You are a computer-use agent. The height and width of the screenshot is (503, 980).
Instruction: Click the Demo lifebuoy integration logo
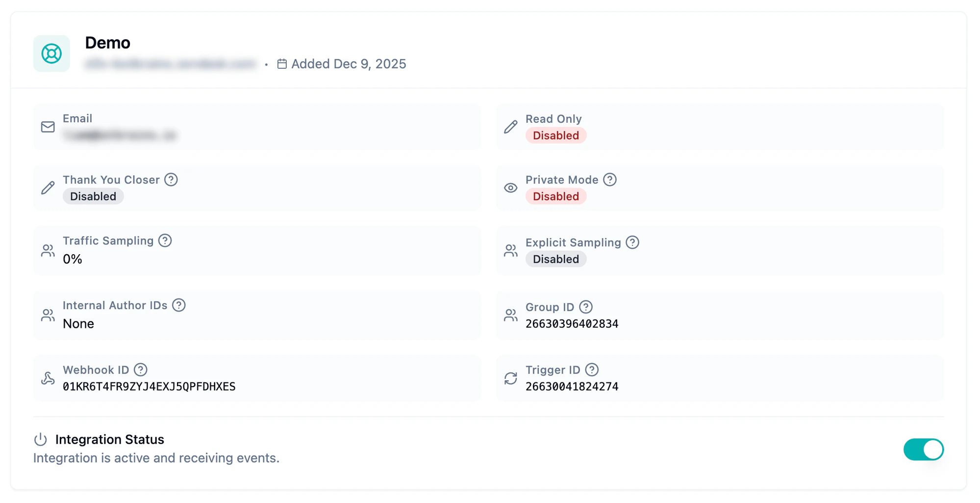click(51, 53)
